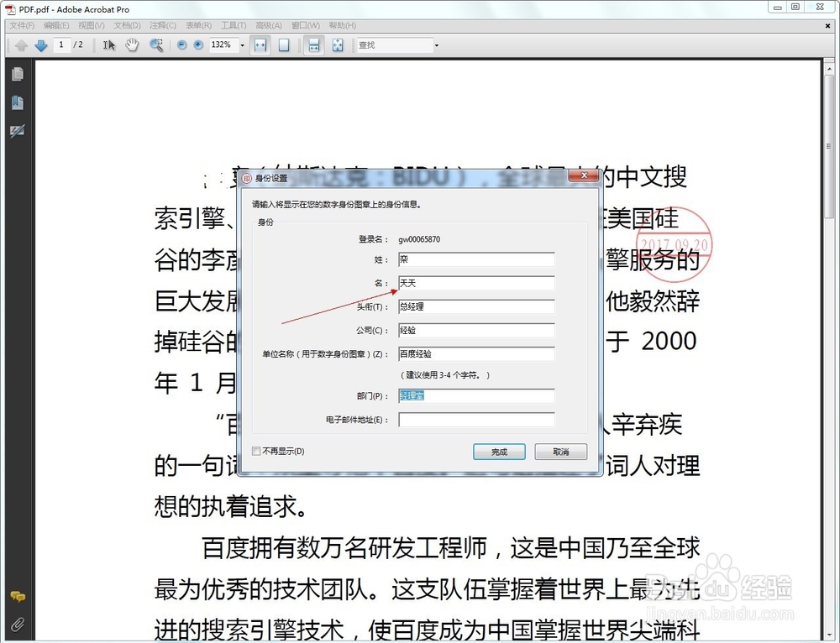Open the 注释(C) menu
The image size is (840, 643).
pyautogui.click(x=163, y=25)
